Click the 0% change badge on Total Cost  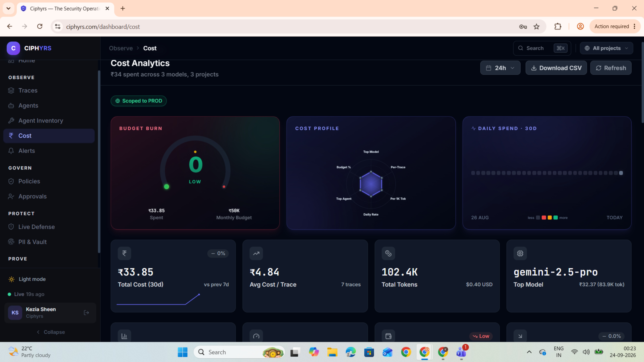pyautogui.click(x=218, y=253)
